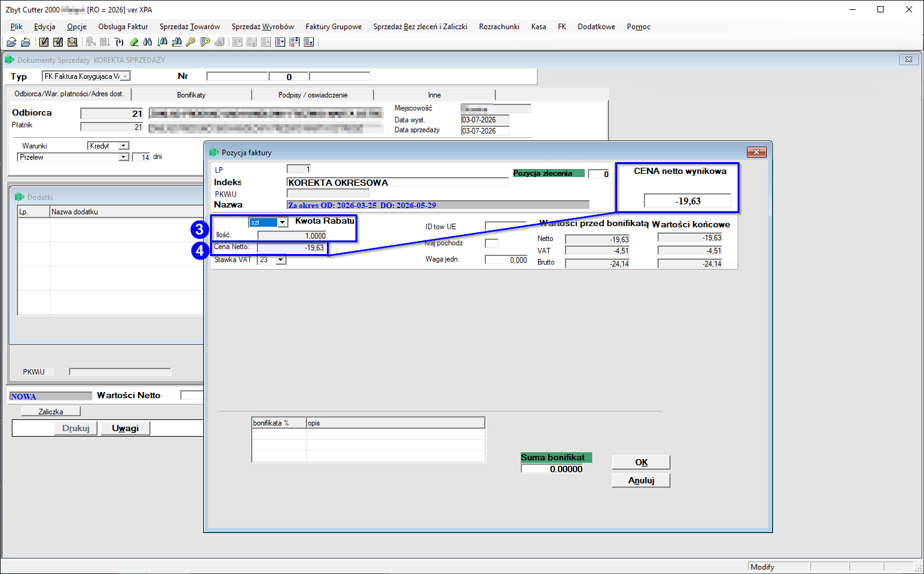The image size is (924, 574).
Task: Click the curly braces toolbar icon
Action: click(x=119, y=42)
